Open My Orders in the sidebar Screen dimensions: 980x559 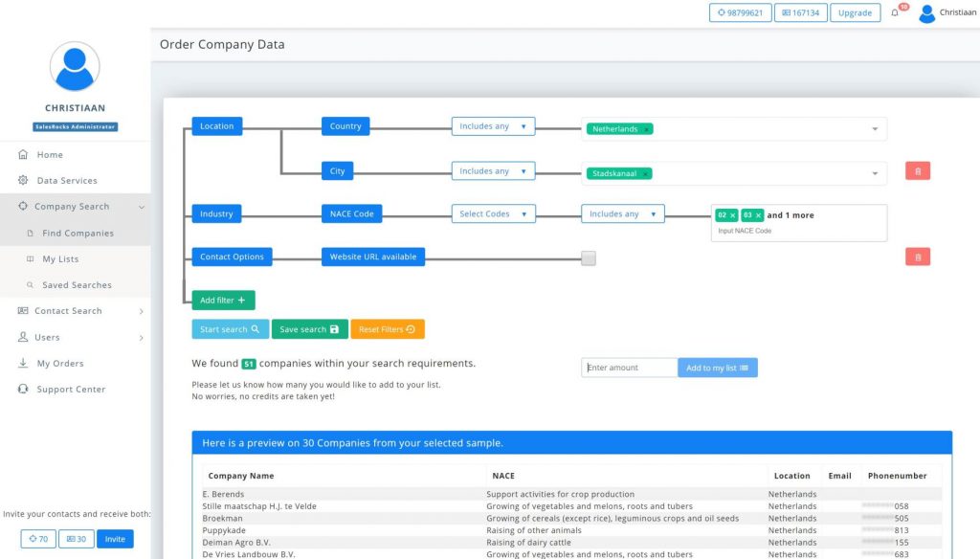tap(60, 364)
